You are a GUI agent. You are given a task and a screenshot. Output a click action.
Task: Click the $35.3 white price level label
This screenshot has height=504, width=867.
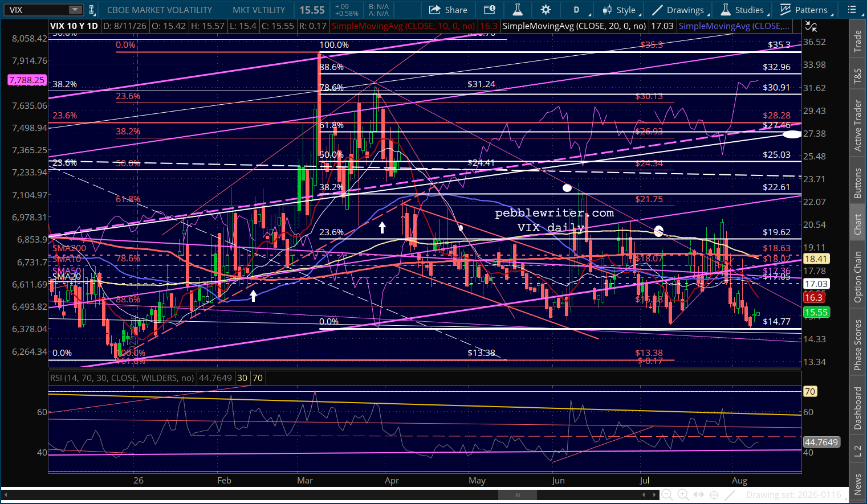coord(779,45)
